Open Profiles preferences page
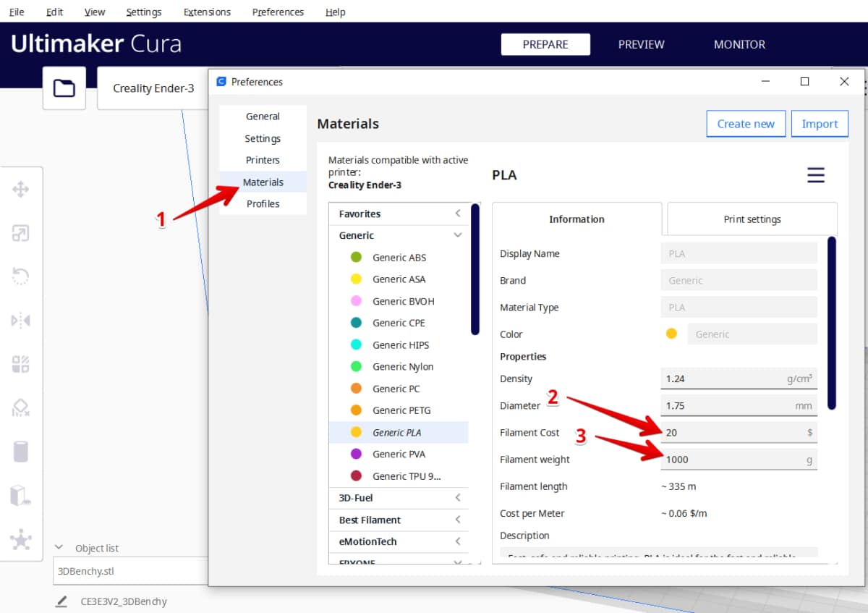 263,204
